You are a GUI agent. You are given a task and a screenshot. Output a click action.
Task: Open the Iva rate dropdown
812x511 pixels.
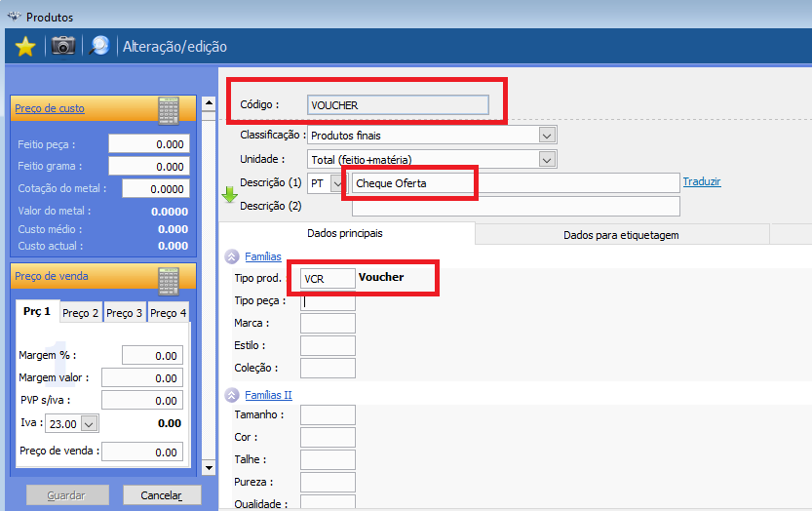pos(90,423)
